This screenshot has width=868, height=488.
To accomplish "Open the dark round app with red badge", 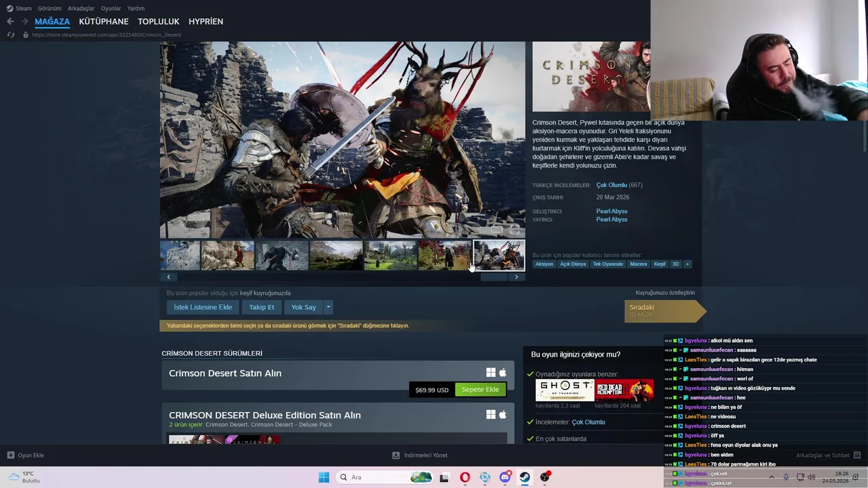I will point(545,477).
